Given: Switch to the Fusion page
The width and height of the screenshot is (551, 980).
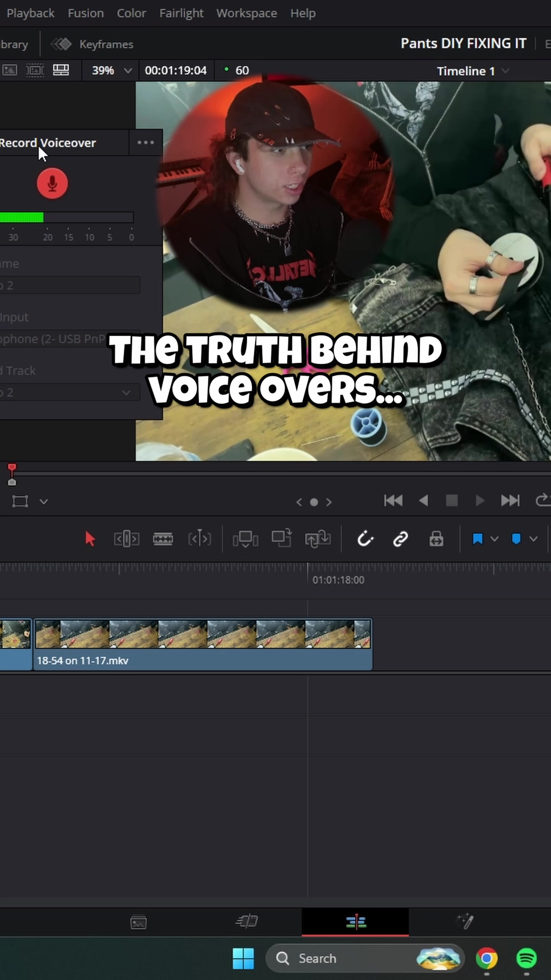Looking at the screenshot, I should (x=466, y=922).
